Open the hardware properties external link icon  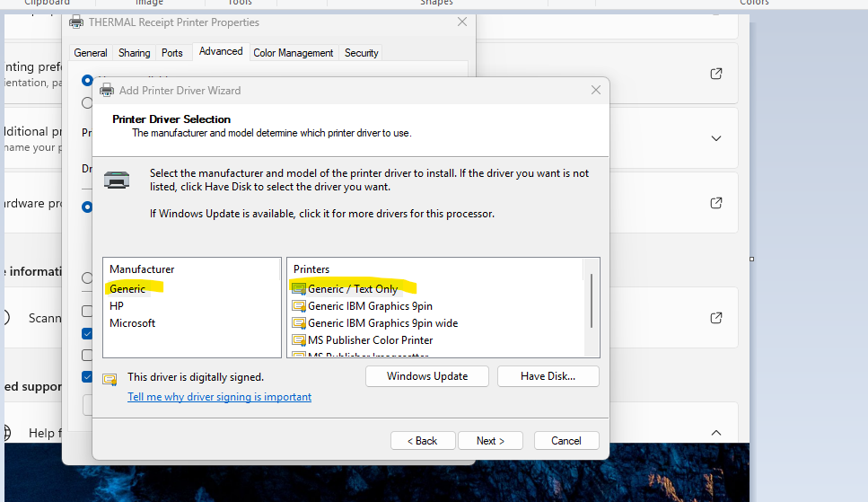715,203
